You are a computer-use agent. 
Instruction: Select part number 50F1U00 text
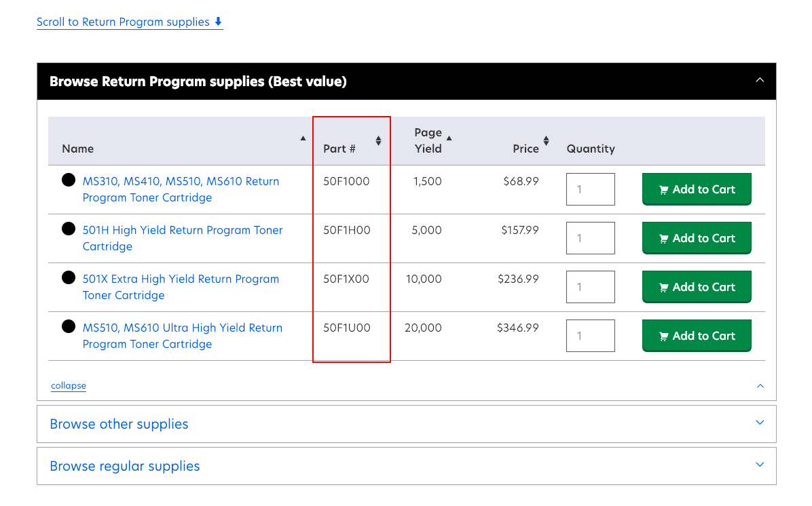pos(347,328)
